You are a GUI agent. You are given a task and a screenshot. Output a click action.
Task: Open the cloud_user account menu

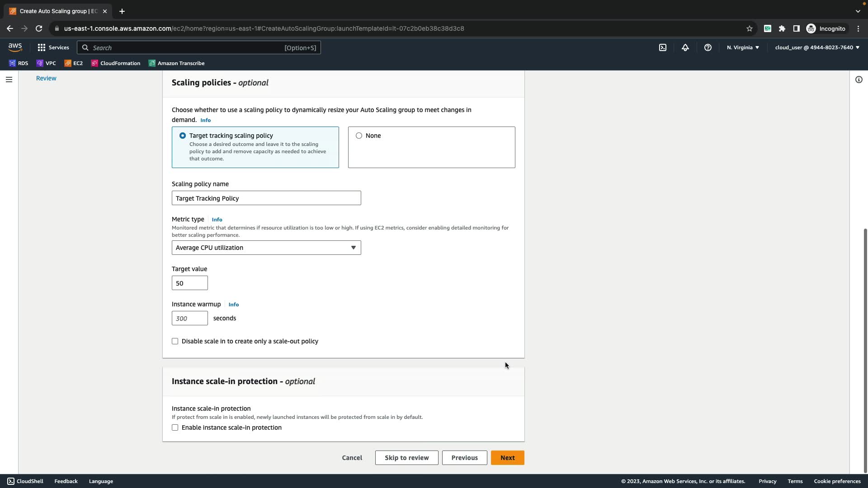pos(817,47)
